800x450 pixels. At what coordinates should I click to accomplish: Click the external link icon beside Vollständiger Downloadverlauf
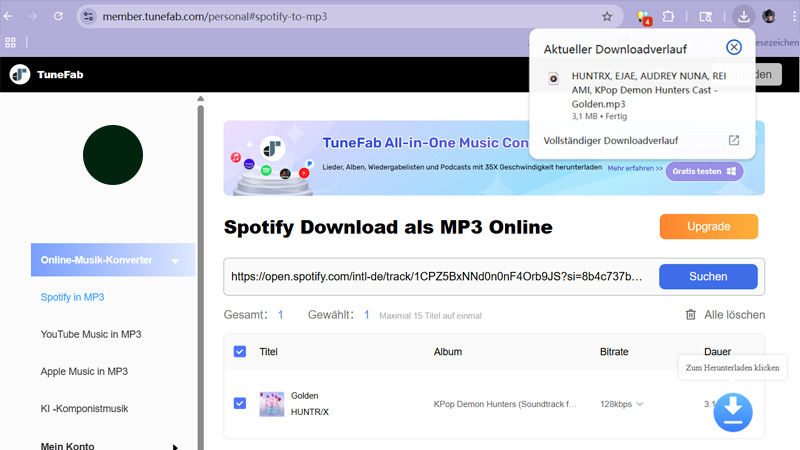point(734,140)
